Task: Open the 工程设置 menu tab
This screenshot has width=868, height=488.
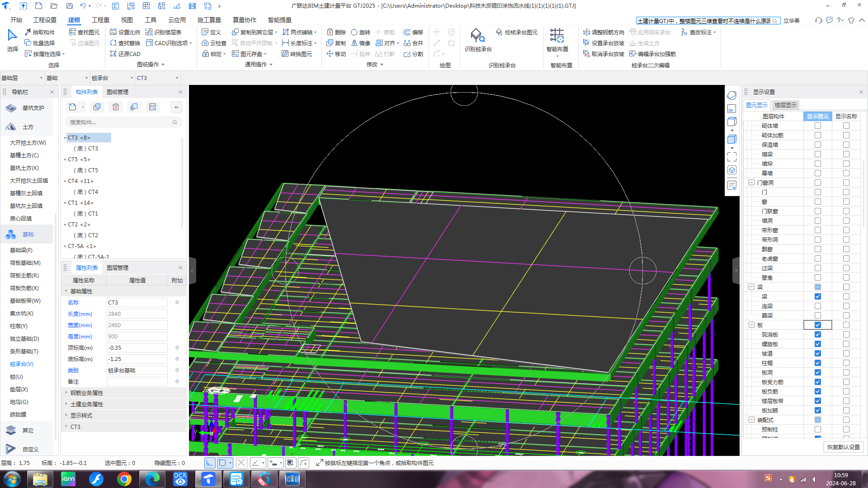Action: pyautogui.click(x=45, y=20)
